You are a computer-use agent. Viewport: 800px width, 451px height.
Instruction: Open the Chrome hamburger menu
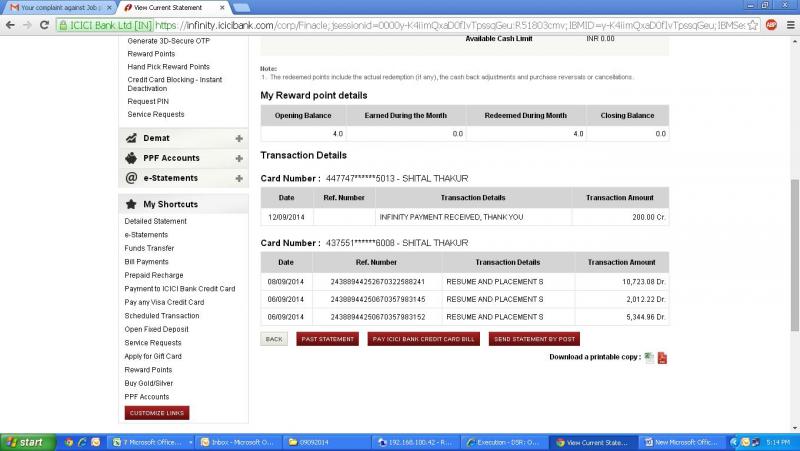click(x=790, y=24)
